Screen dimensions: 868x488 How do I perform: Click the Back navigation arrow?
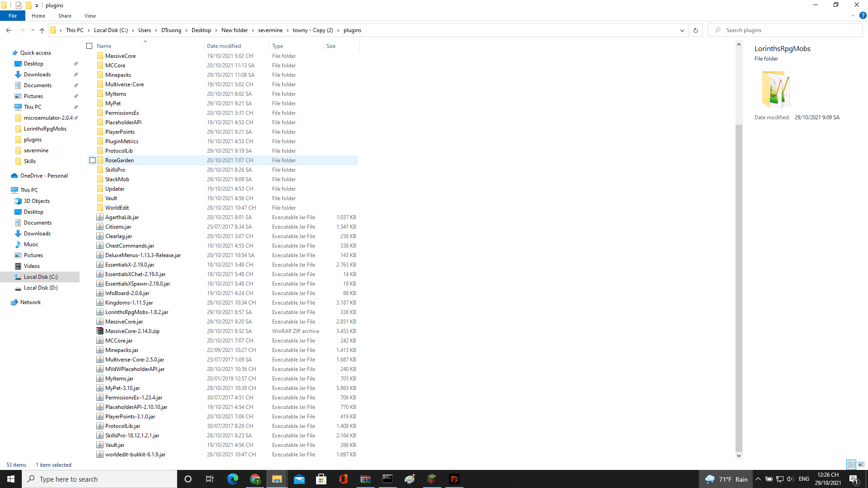[9, 30]
